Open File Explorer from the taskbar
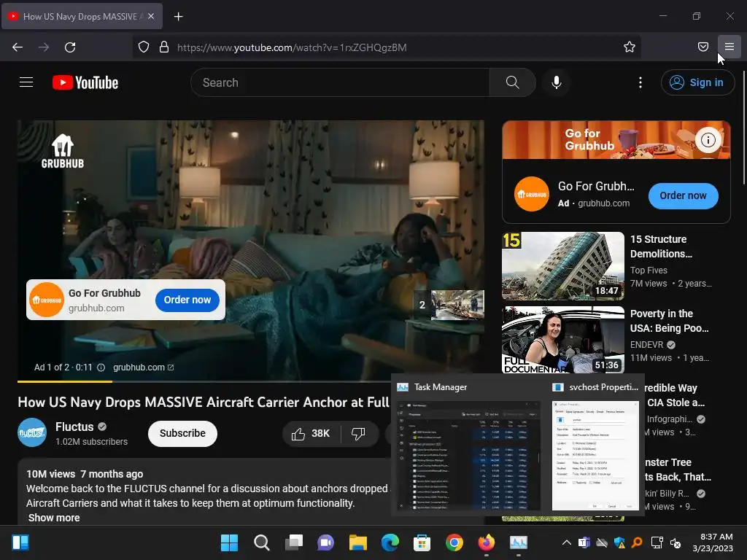The height and width of the screenshot is (560, 747). tap(357, 542)
